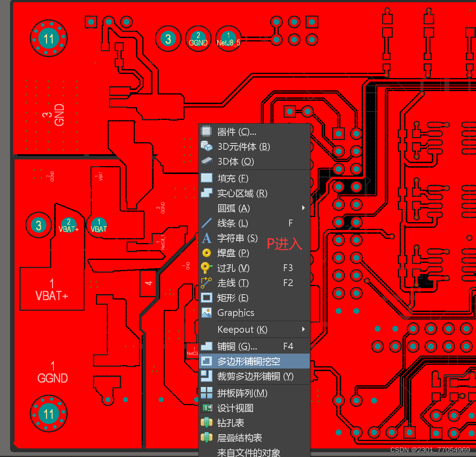The height and width of the screenshot is (457, 476).
Task: Click the 多边形铺铜挖空 cutout icon
Action: pos(207,361)
